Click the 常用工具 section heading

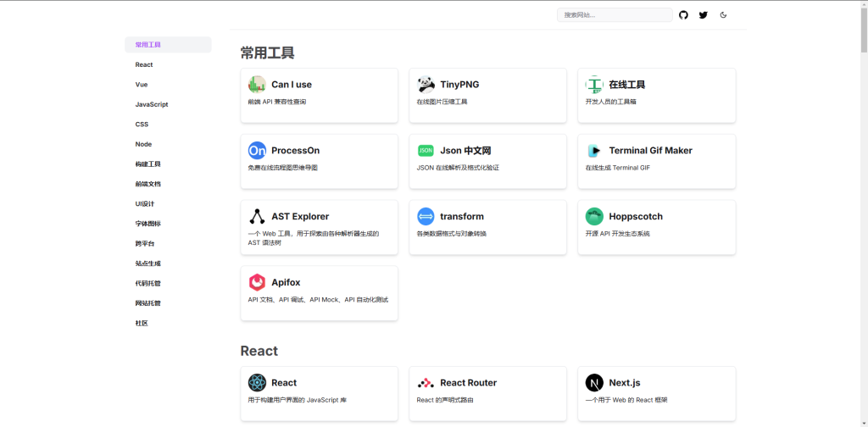[267, 53]
